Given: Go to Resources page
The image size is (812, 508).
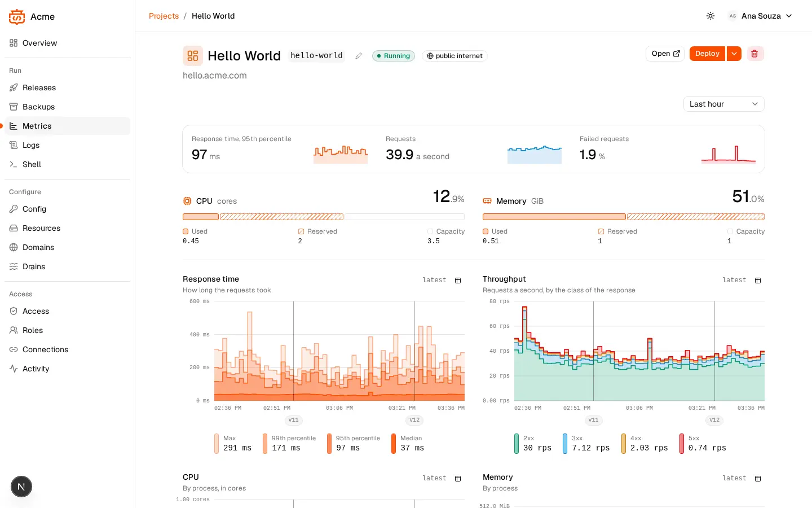Looking at the screenshot, I should [68, 228].
